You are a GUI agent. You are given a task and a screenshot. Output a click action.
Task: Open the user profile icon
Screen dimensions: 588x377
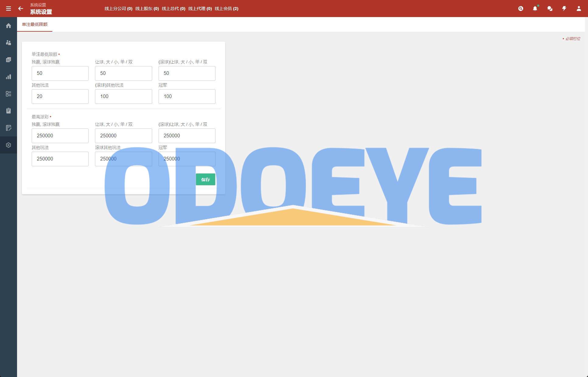579,9
